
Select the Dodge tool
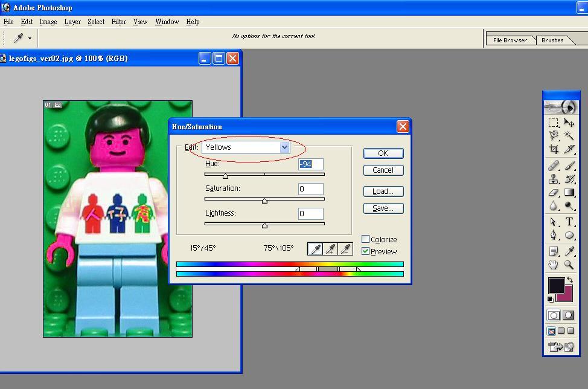569,205
